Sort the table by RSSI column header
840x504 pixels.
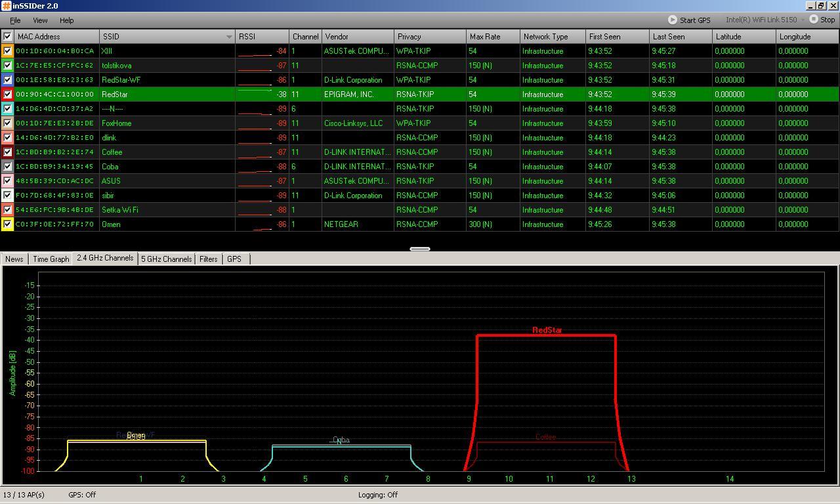pyautogui.click(x=262, y=37)
